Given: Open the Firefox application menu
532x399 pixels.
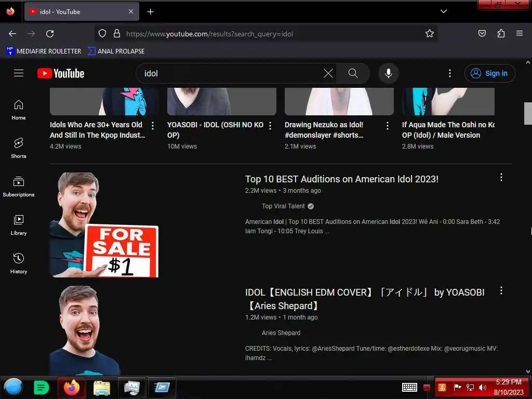Looking at the screenshot, I should pyautogui.click(x=520, y=34).
